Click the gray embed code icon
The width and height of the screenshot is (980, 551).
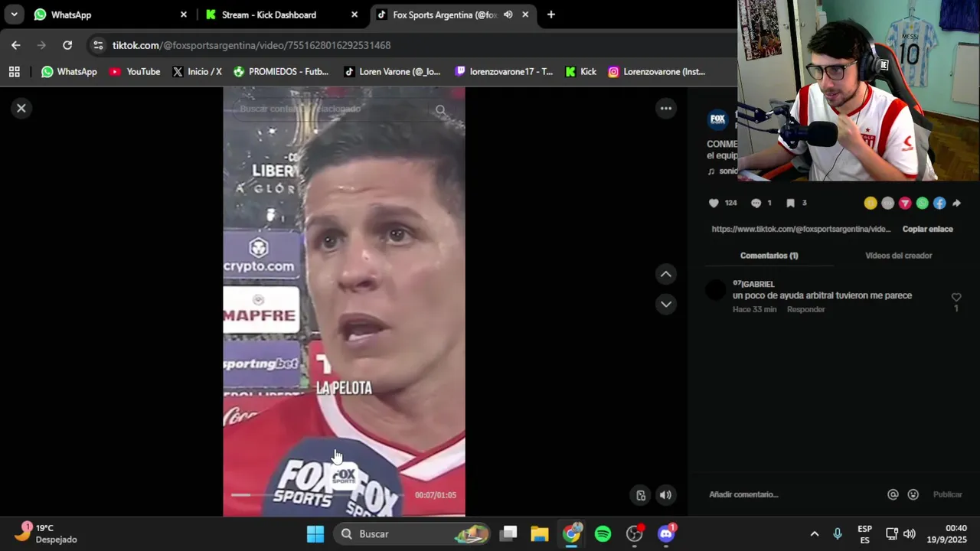887,203
